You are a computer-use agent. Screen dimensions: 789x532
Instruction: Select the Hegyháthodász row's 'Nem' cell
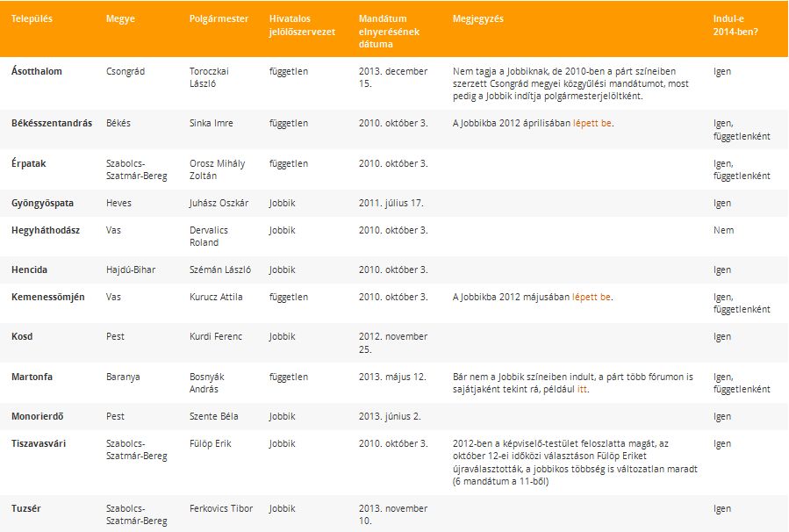click(723, 231)
